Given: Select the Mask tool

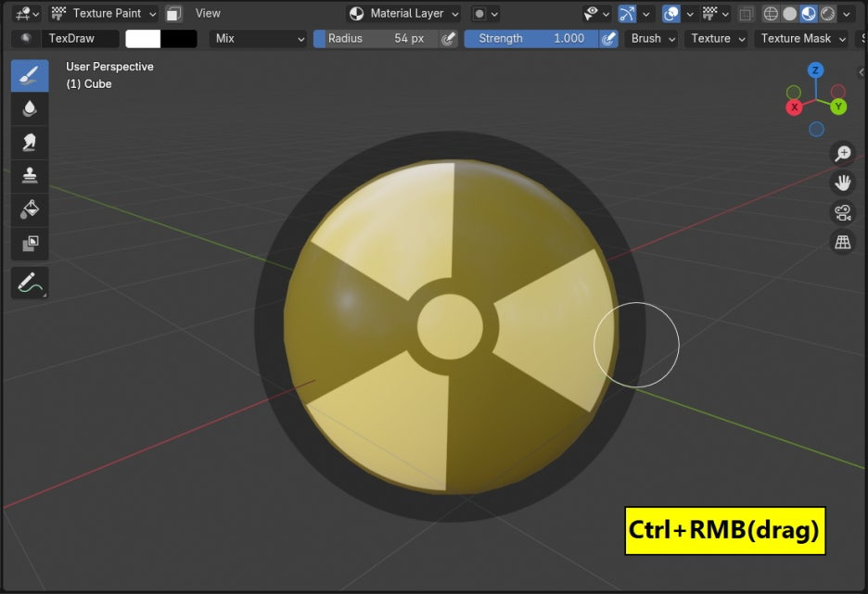Looking at the screenshot, I should point(30,243).
